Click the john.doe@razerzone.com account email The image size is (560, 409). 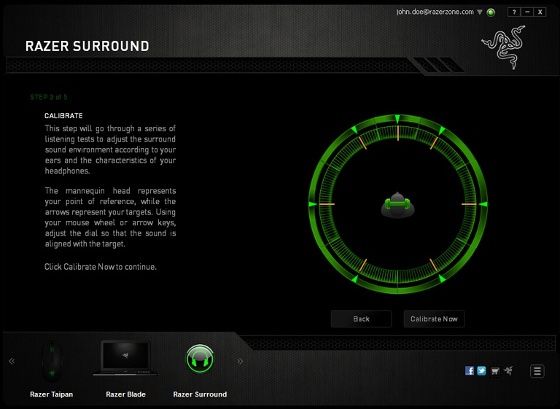(x=435, y=12)
